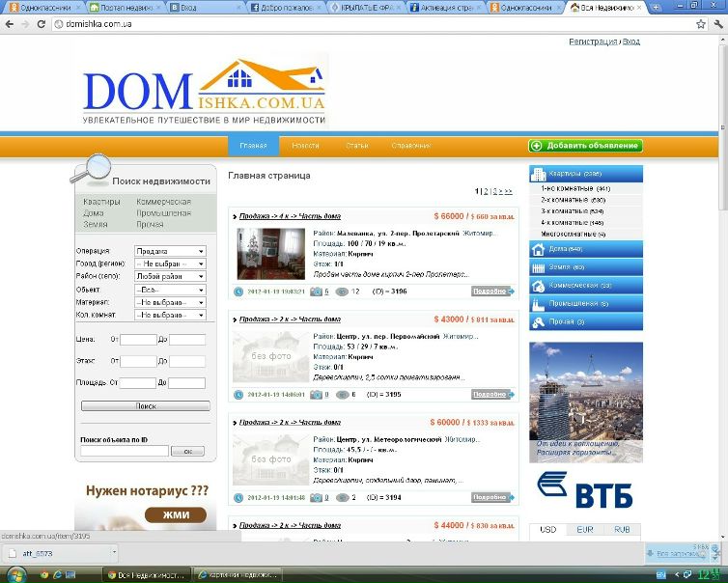Click the browser back arrow
The height and width of the screenshot is (583, 728).
click(10, 24)
